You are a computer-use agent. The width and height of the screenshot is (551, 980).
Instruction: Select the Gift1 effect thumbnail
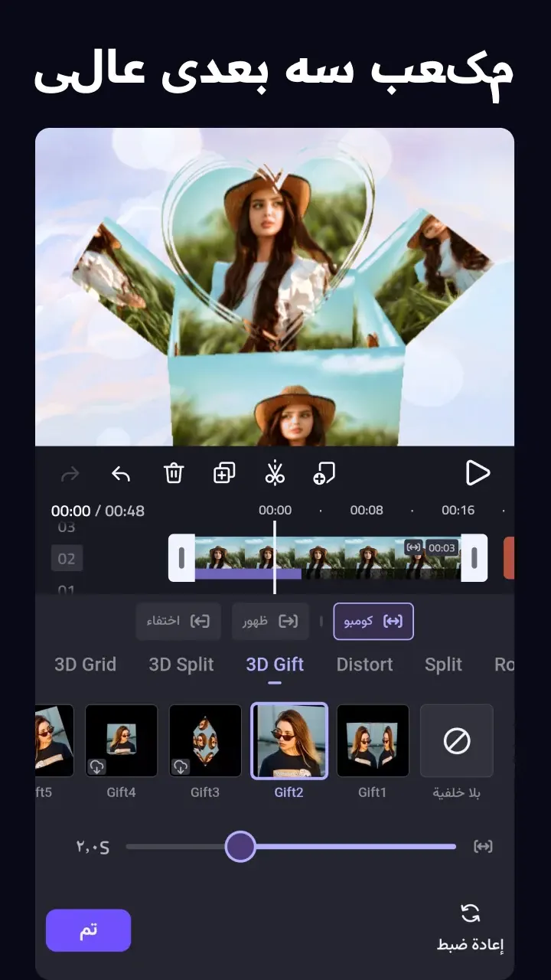(x=373, y=740)
